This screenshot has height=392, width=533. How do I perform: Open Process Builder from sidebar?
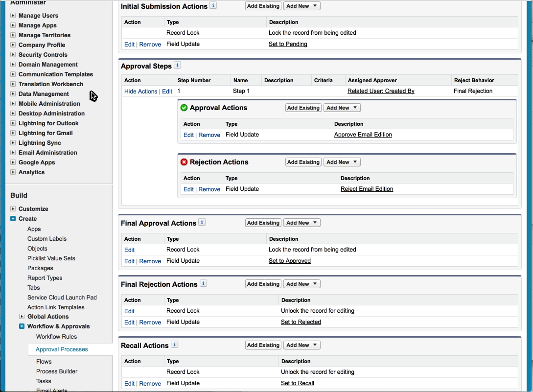click(x=57, y=371)
